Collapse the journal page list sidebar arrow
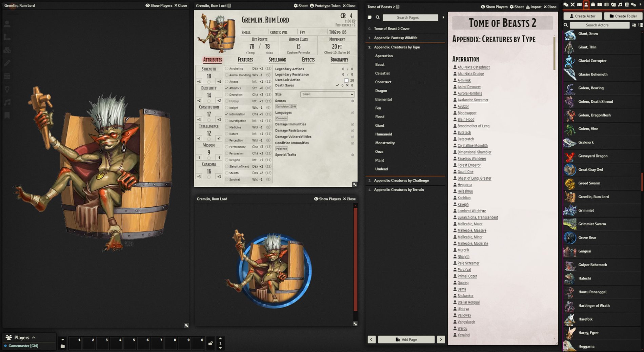The width and height of the screenshot is (644, 352). click(x=443, y=17)
